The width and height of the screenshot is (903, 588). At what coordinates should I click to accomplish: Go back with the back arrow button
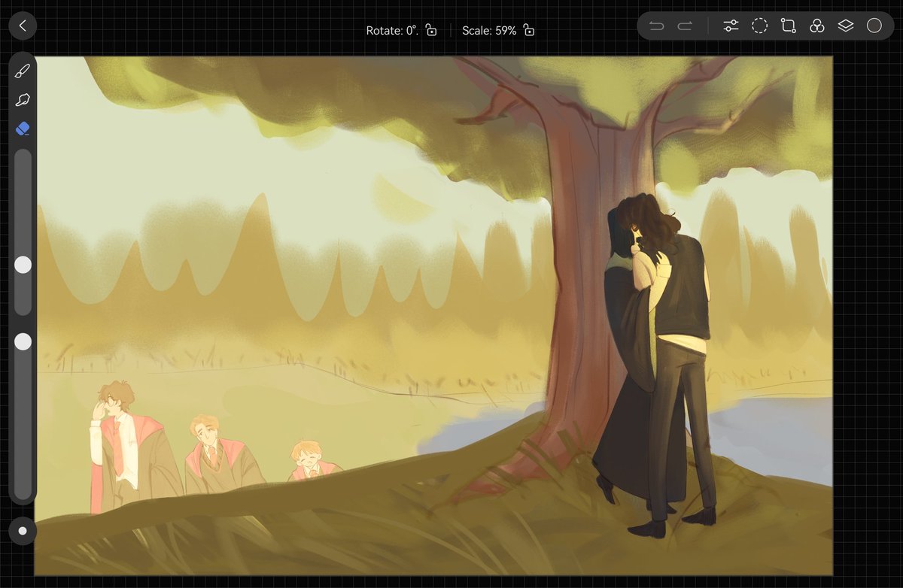click(x=23, y=26)
